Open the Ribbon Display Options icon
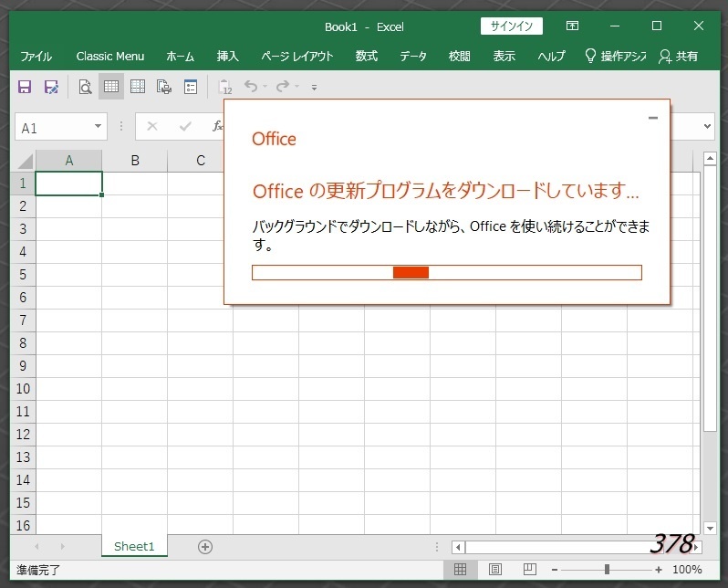 tap(573, 26)
